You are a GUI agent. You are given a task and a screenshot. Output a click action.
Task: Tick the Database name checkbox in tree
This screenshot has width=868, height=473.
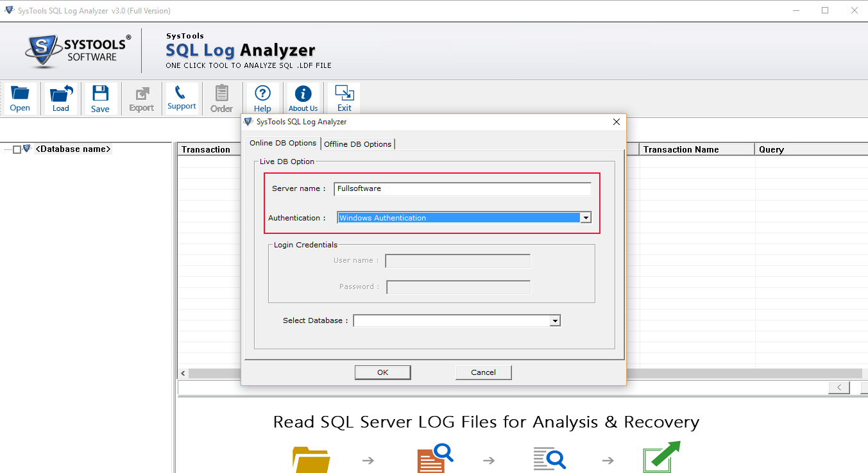[x=17, y=149]
